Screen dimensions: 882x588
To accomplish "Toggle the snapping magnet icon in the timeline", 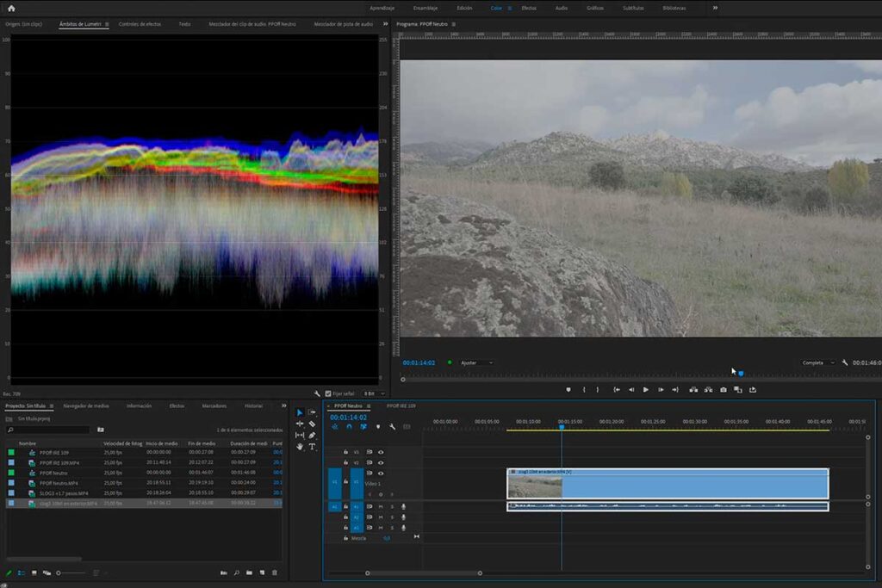I will pos(348,427).
